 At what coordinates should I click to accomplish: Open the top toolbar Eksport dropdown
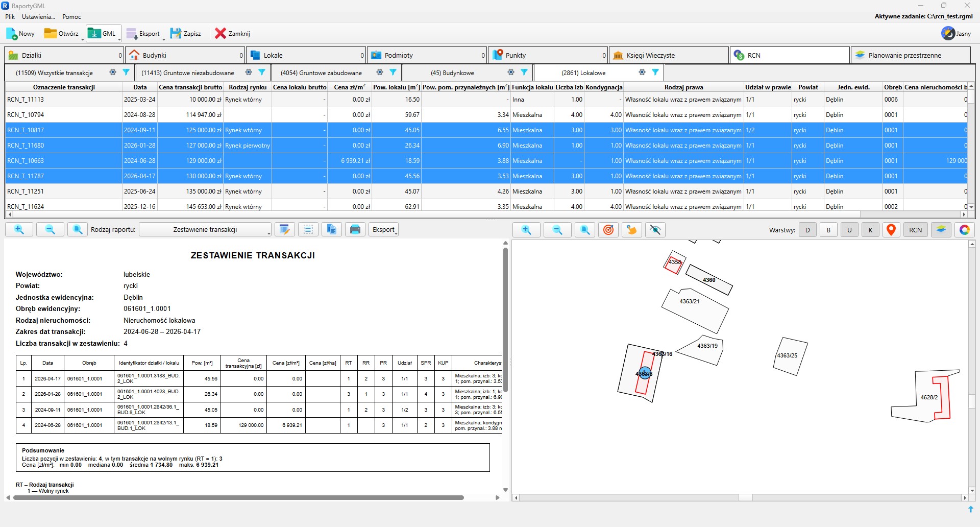coord(145,34)
